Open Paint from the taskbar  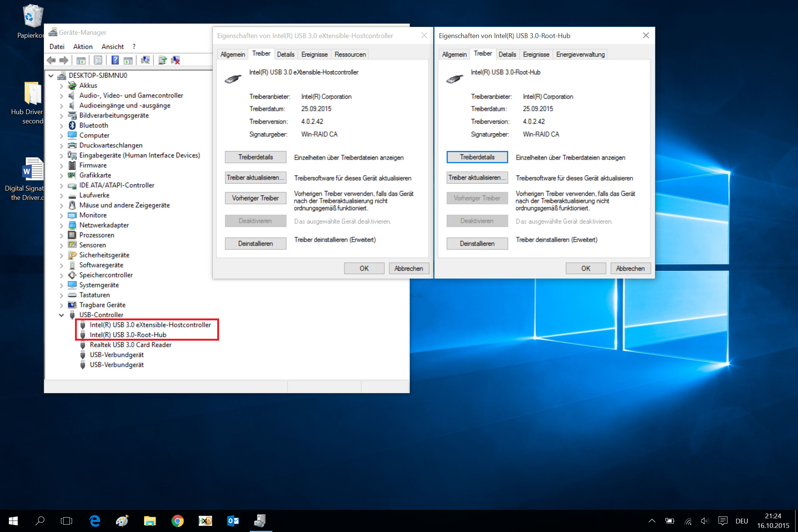click(x=122, y=521)
